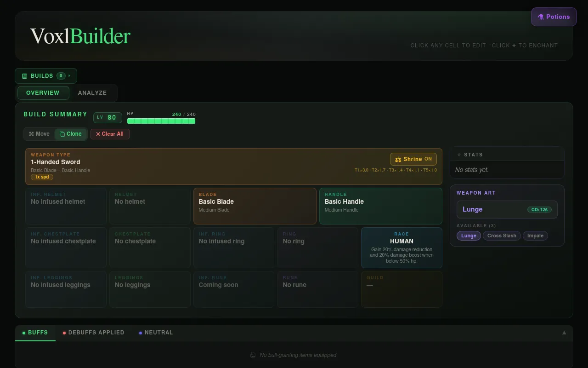Click the green HP bar
The width and height of the screenshot is (588, 368).
click(x=161, y=121)
